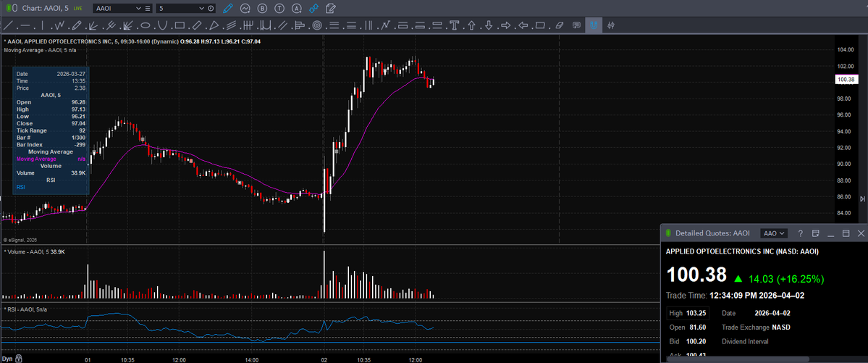Toggle the blue symbol link icon
This screenshot has width=868, height=363.
(x=314, y=8)
